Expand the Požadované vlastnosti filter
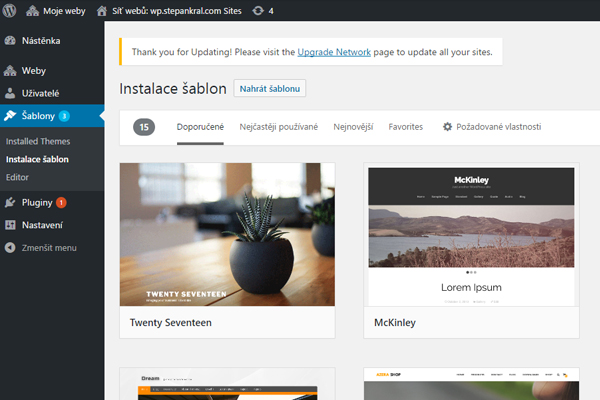600x400 pixels. click(491, 127)
